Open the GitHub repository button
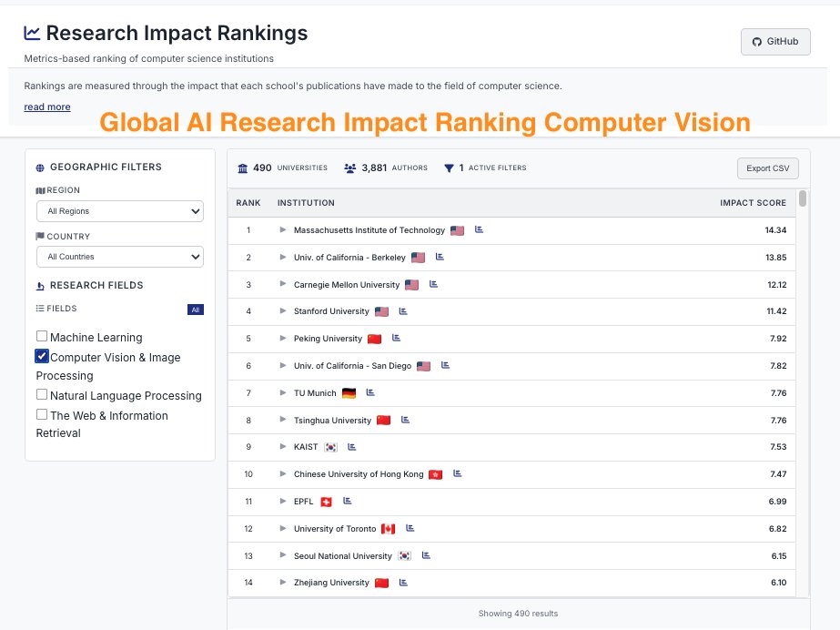Screen dimensions: 840x630 click(774, 41)
